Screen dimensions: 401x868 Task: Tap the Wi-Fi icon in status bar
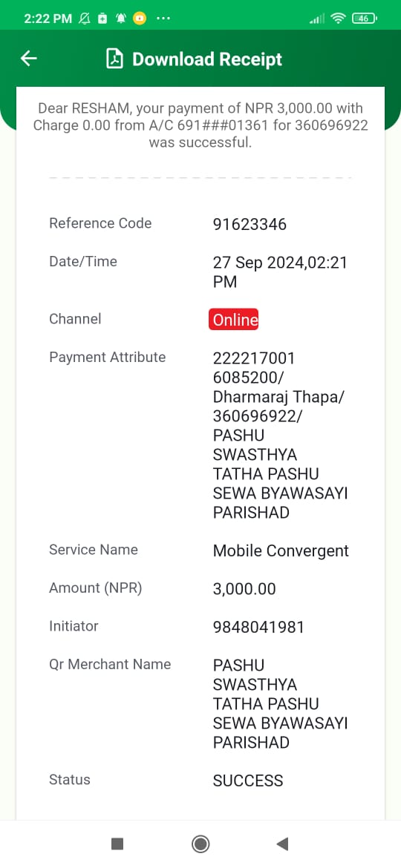[337, 19]
